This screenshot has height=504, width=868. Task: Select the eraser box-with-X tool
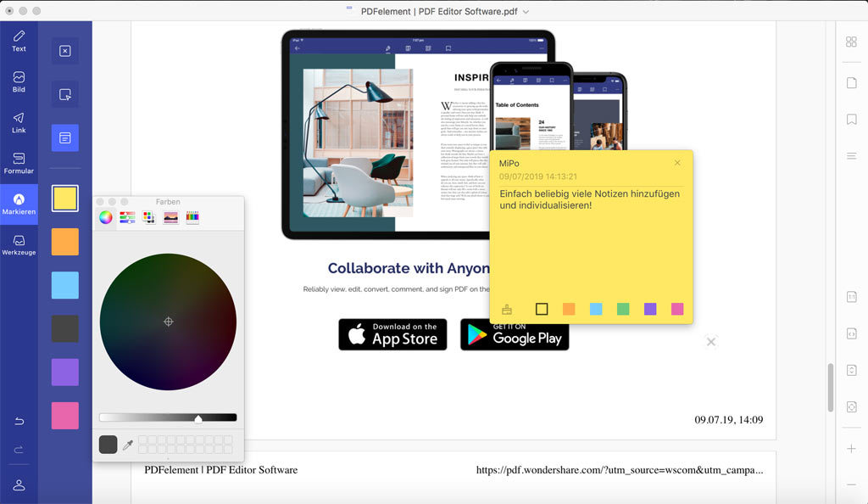pyautogui.click(x=64, y=51)
